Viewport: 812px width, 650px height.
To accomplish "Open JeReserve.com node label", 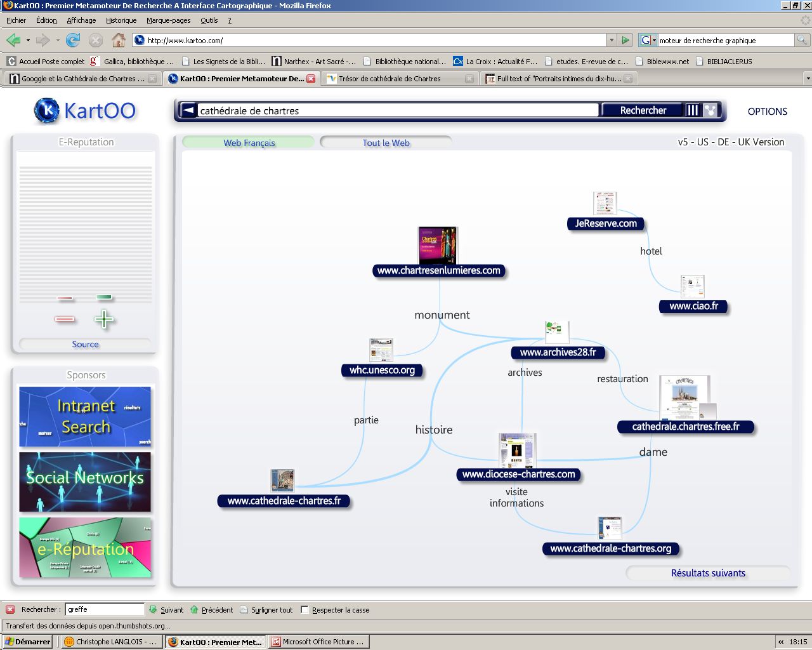I will click(606, 223).
